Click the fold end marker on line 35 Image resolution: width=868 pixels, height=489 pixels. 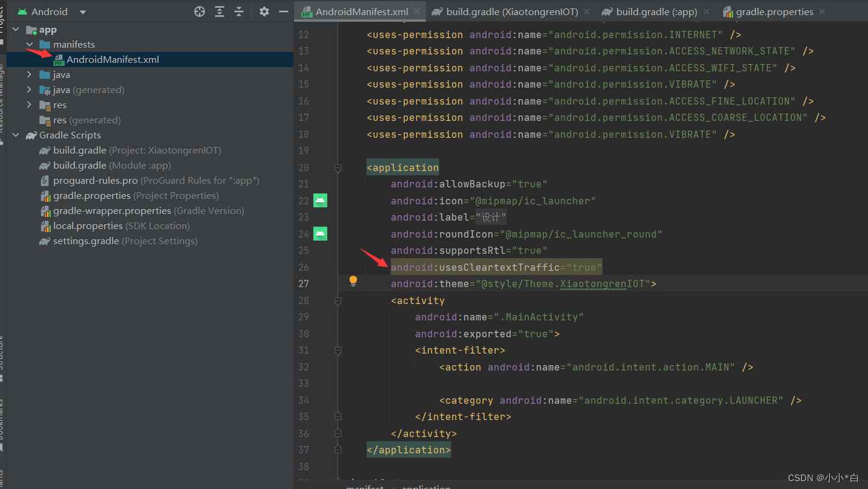point(338,416)
